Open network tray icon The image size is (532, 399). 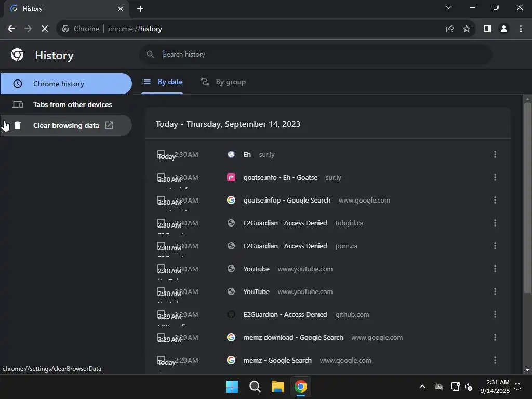pos(455,387)
